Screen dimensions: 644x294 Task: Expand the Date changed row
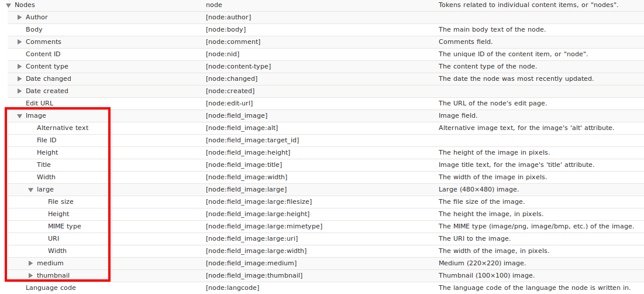pos(20,79)
